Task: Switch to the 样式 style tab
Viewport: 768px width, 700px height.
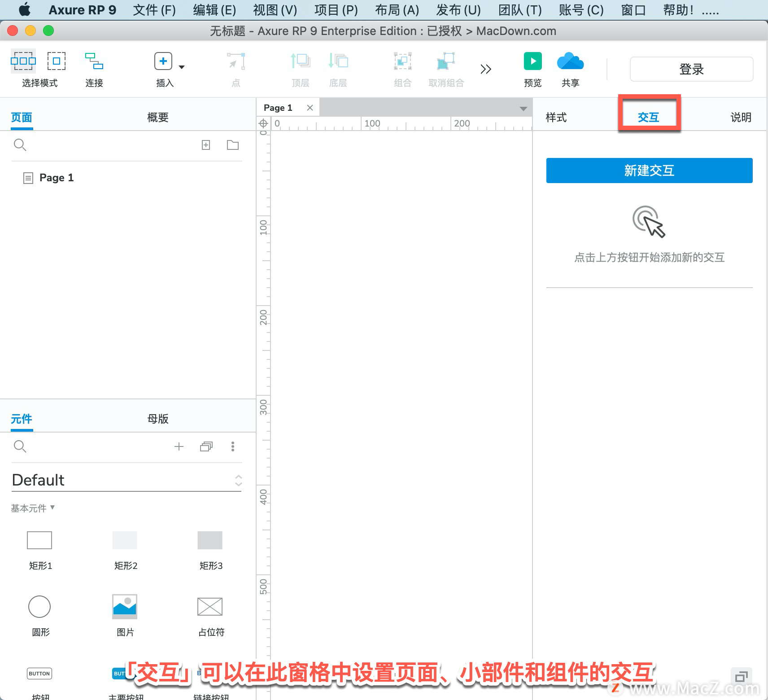Action: 556,118
